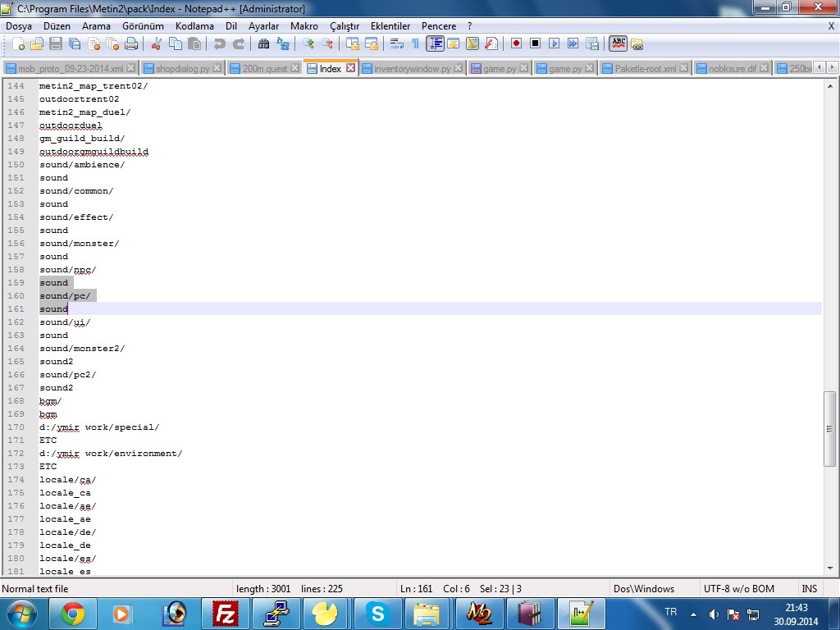Image resolution: width=840 pixels, height=630 pixels.
Task: Start macro recording with red circle icon
Action: click(x=516, y=43)
